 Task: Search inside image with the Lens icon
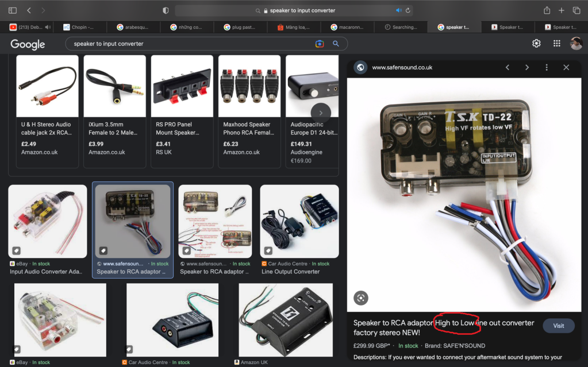click(x=361, y=298)
